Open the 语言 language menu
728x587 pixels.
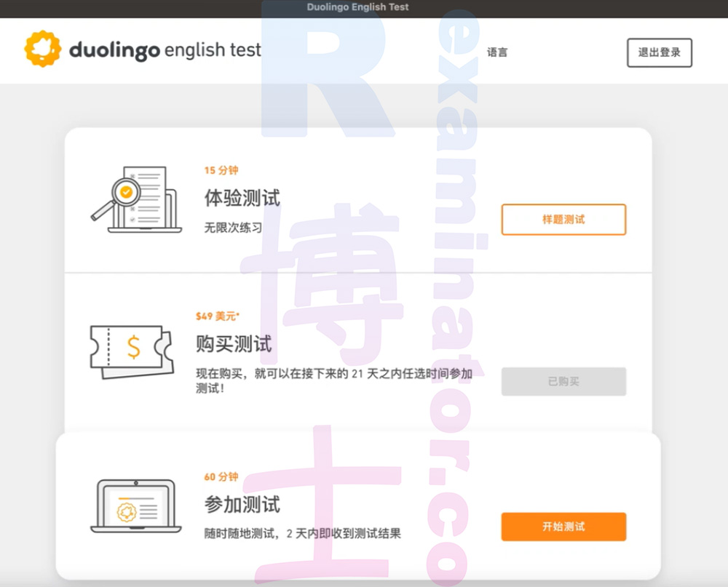497,52
